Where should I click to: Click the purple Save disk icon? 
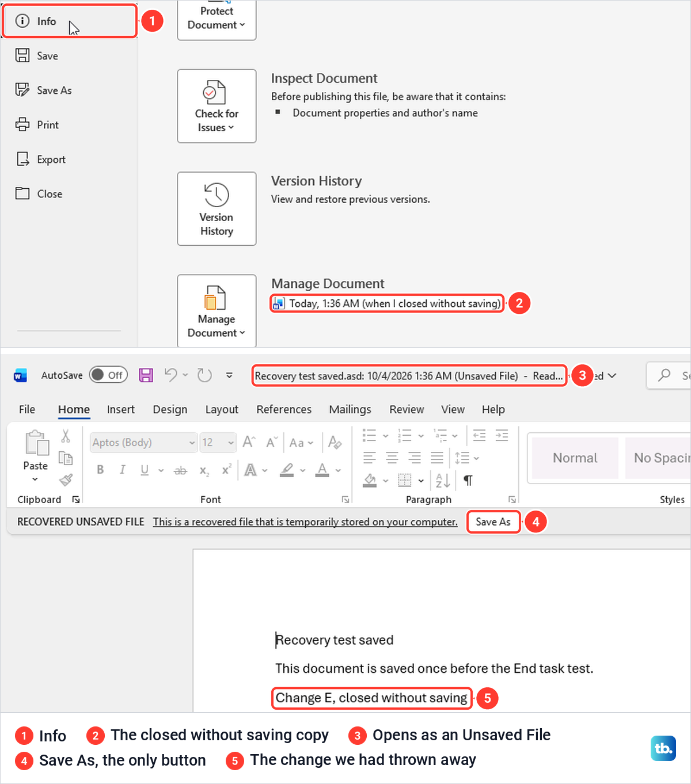click(x=146, y=375)
